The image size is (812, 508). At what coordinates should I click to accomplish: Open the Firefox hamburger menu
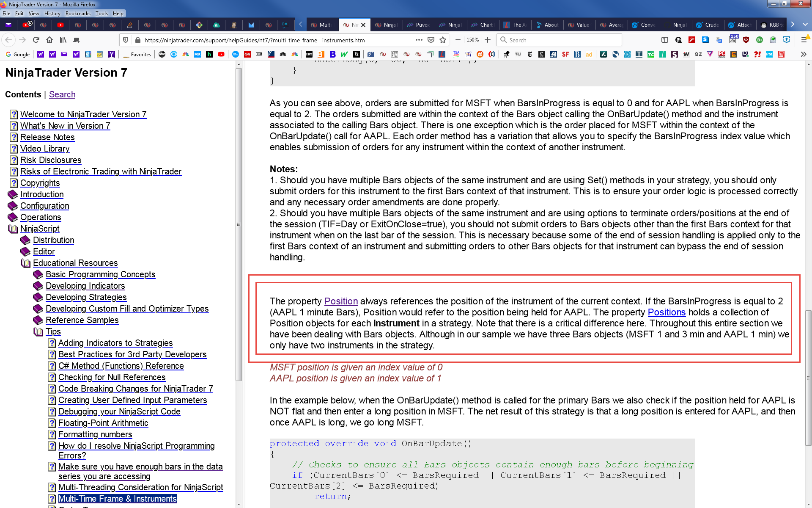pyautogui.click(x=804, y=40)
